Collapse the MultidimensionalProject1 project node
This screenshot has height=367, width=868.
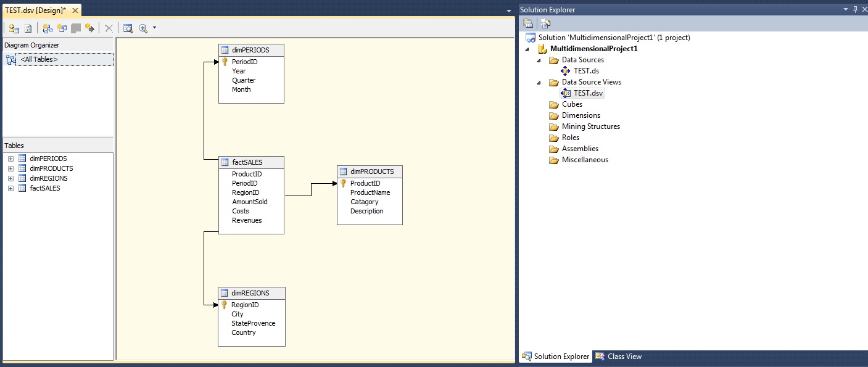[527, 49]
